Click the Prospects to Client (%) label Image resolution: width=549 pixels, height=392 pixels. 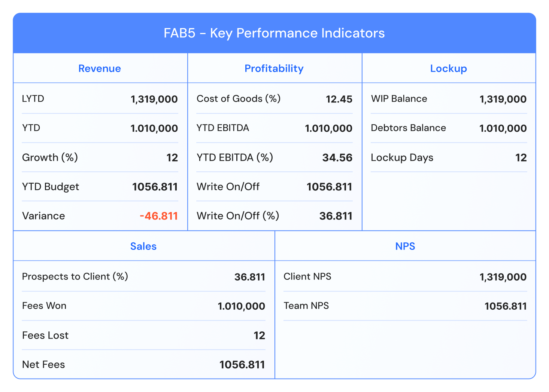click(75, 276)
